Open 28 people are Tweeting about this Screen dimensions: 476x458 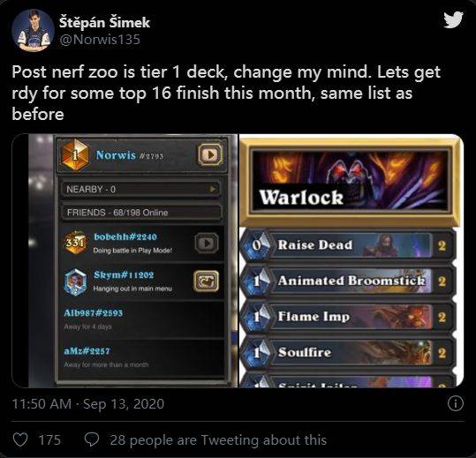[218, 439]
